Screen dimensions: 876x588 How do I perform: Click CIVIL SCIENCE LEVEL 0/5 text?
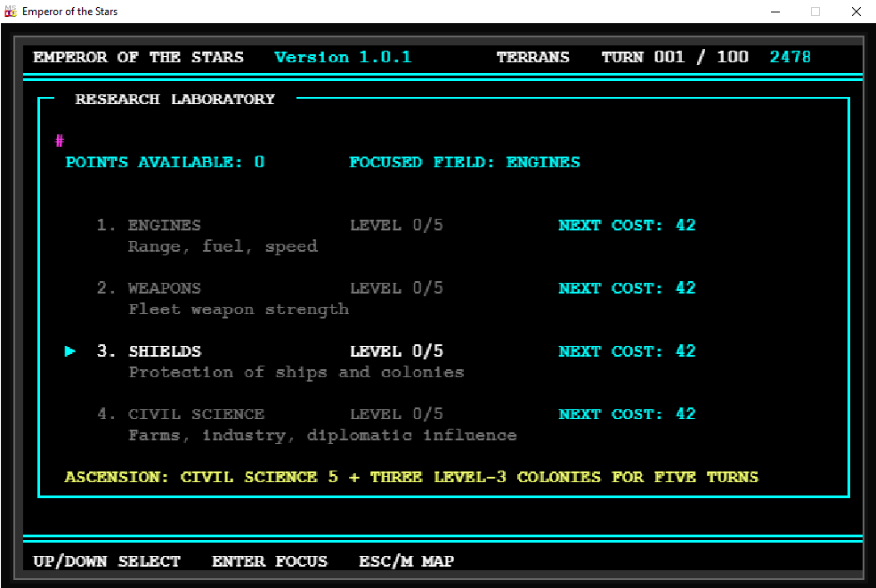(x=397, y=415)
